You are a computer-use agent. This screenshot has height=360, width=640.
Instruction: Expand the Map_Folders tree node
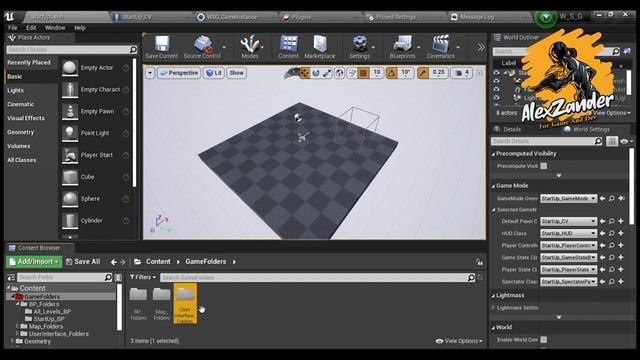[x=18, y=326]
